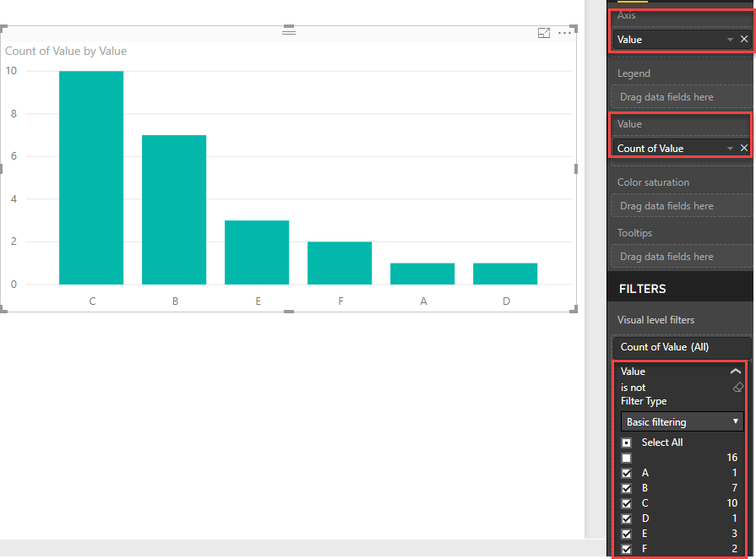Uncheck the A filter checkbox
Screen dimensions: 756x559
[626, 473]
